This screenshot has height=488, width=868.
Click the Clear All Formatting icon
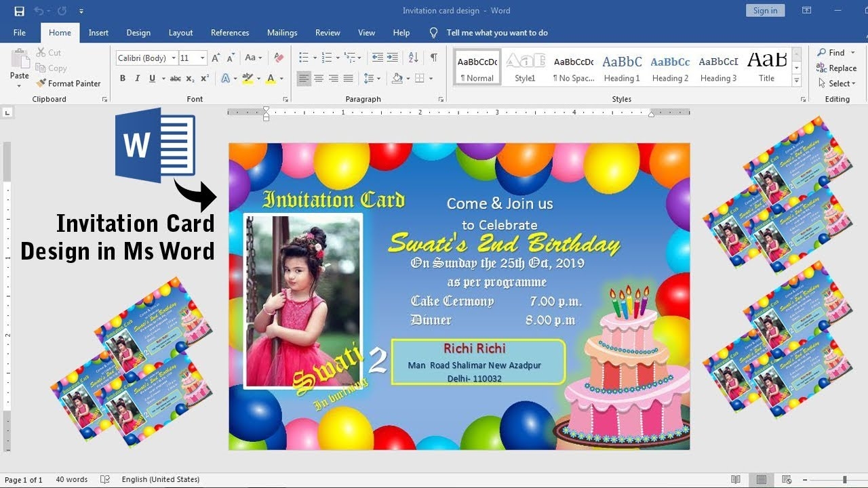278,58
